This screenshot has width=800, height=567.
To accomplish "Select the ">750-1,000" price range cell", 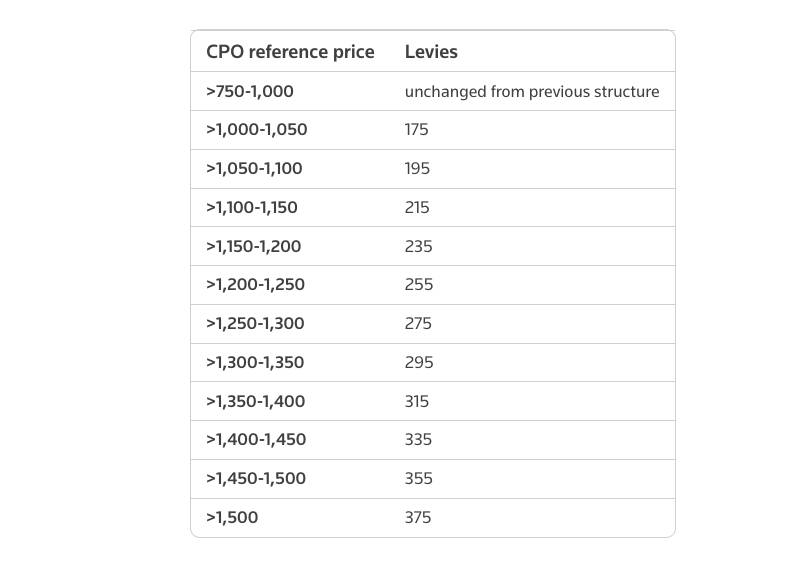I will click(250, 91).
